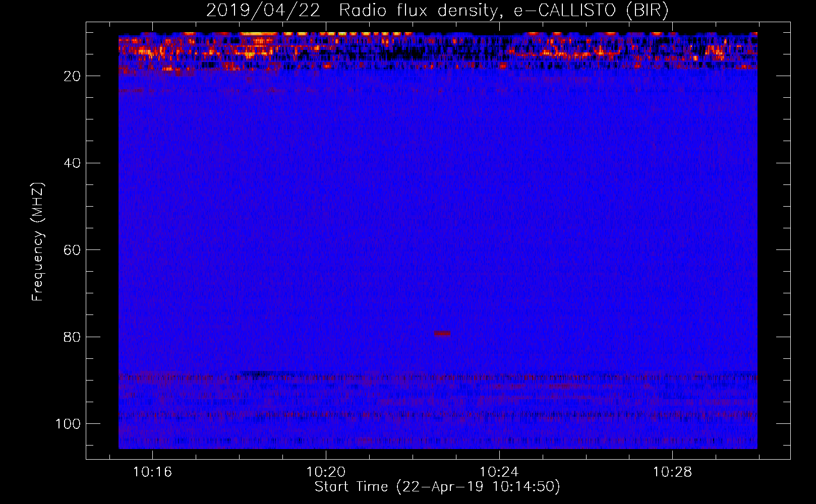Screen dimensions: 816x504
Task: Click the '80' frequency tick label
Action: tap(72, 337)
